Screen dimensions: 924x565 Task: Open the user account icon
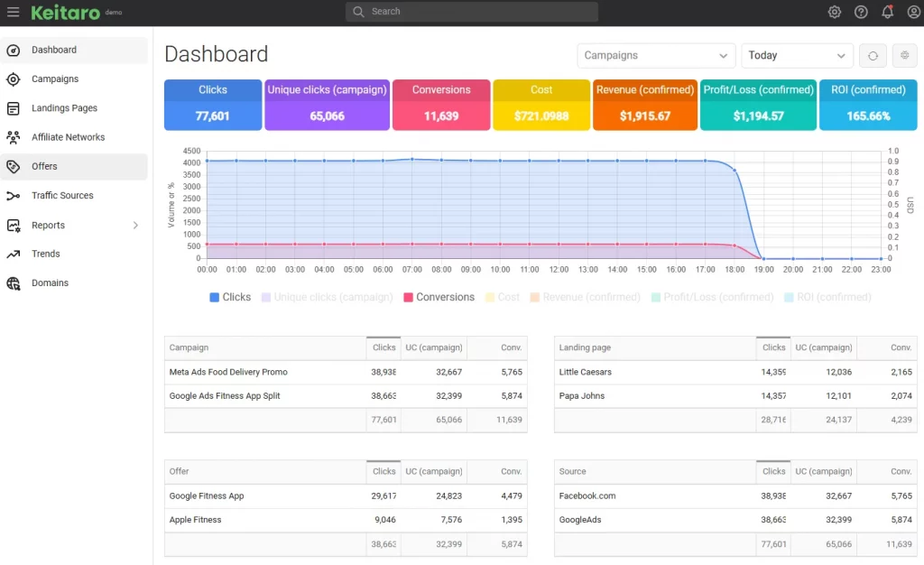coord(913,12)
